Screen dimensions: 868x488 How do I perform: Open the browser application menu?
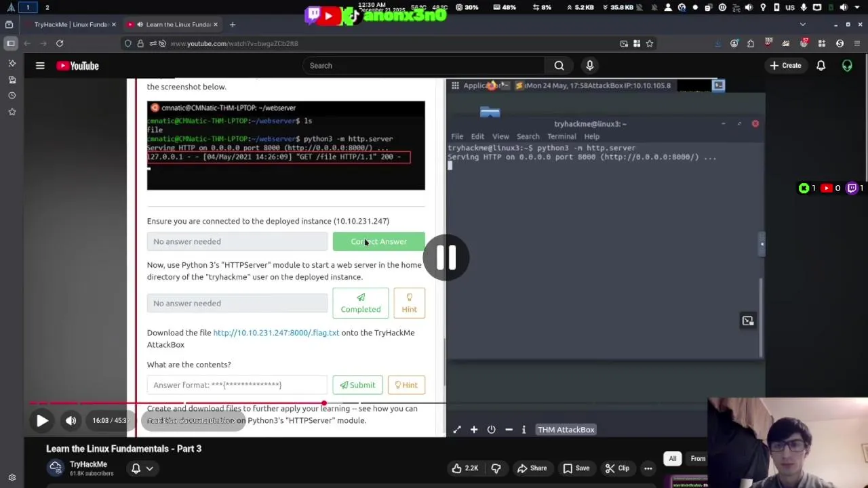pos(859,43)
